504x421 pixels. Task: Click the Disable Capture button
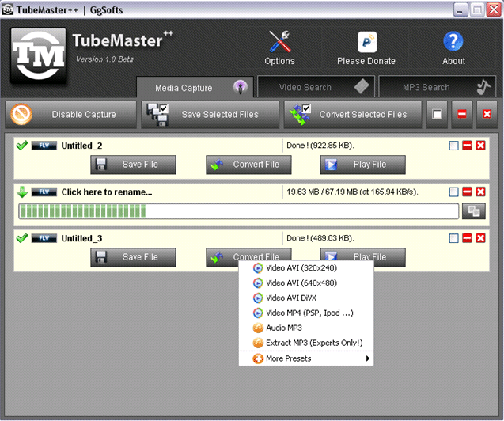[x=70, y=115]
